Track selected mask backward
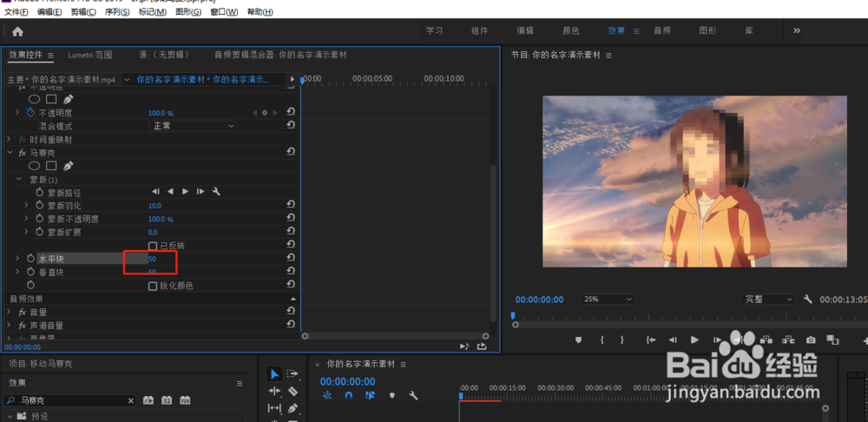The image size is (868, 422). click(170, 192)
